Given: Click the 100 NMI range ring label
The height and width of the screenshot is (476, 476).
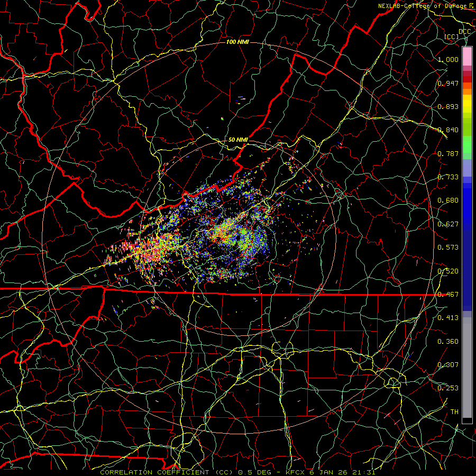Looking at the screenshot, I should pos(237,42).
